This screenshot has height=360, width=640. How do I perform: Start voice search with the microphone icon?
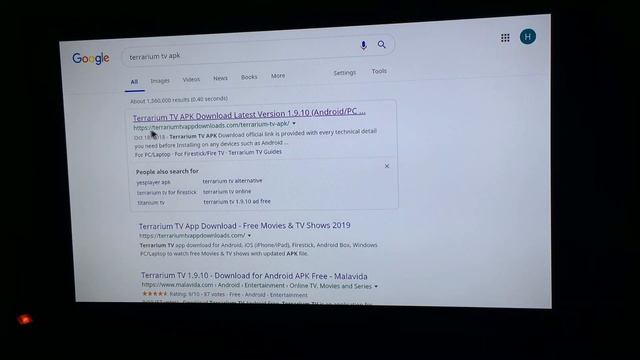pyautogui.click(x=363, y=45)
